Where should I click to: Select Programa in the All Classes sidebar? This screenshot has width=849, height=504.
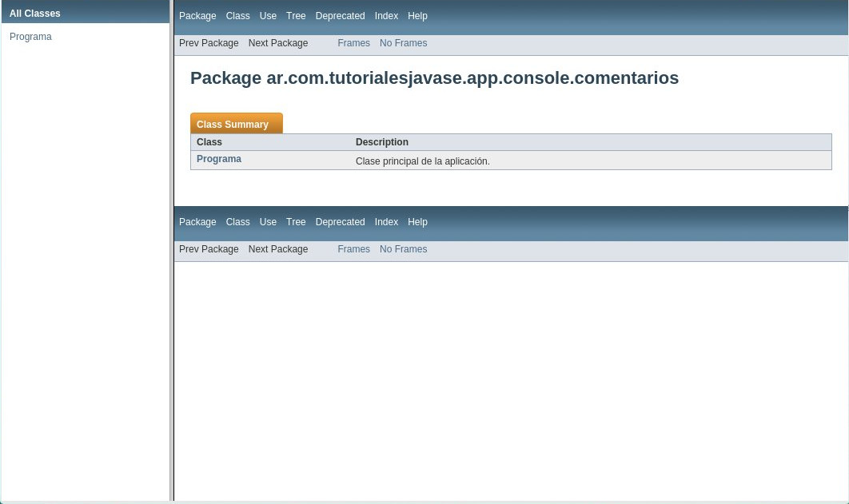click(30, 37)
